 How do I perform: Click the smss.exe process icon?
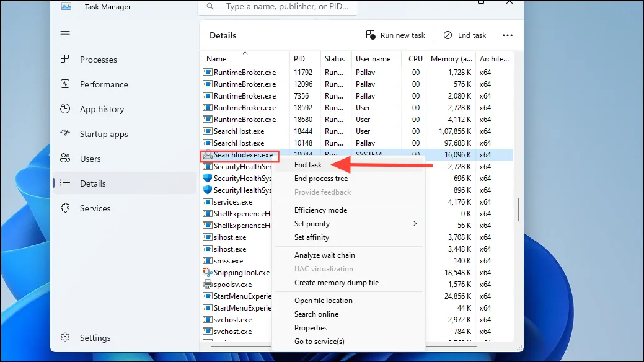click(x=208, y=260)
